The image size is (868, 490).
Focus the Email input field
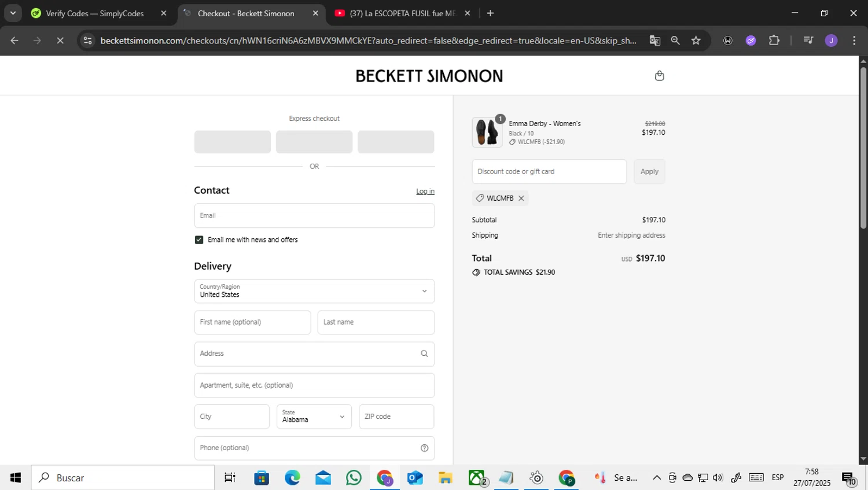[314, 216]
